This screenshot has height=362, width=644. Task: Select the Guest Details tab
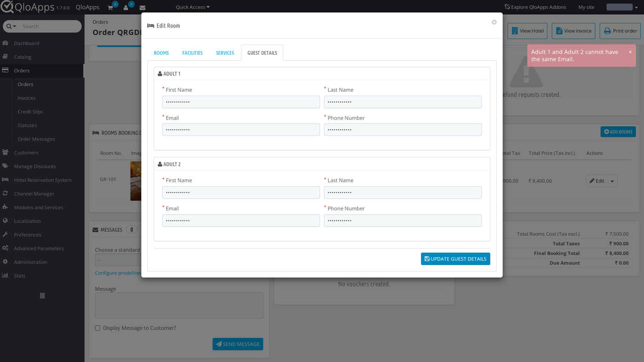(262, 53)
